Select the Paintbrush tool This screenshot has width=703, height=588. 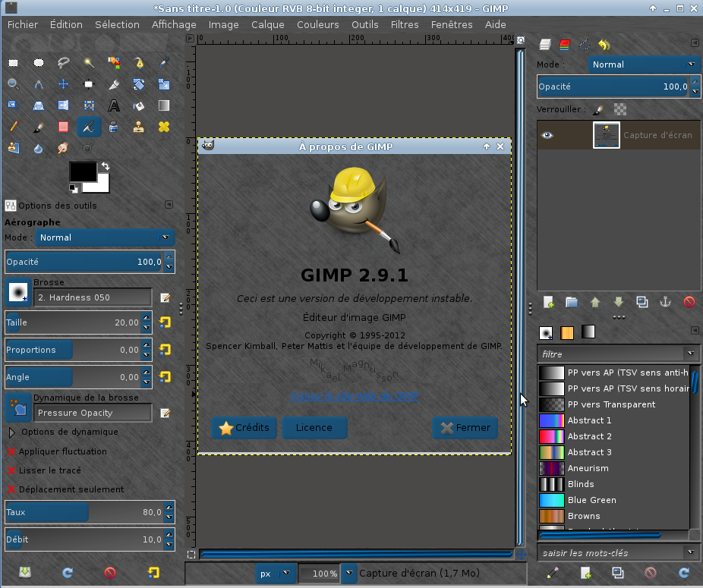click(x=39, y=127)
